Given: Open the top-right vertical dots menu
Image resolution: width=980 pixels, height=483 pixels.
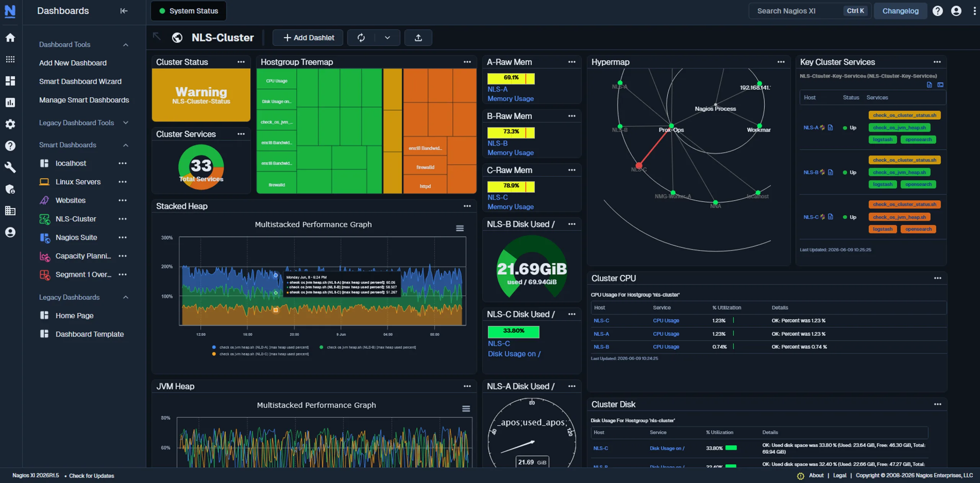Looking at the screenshot, I should coord(974,11).
